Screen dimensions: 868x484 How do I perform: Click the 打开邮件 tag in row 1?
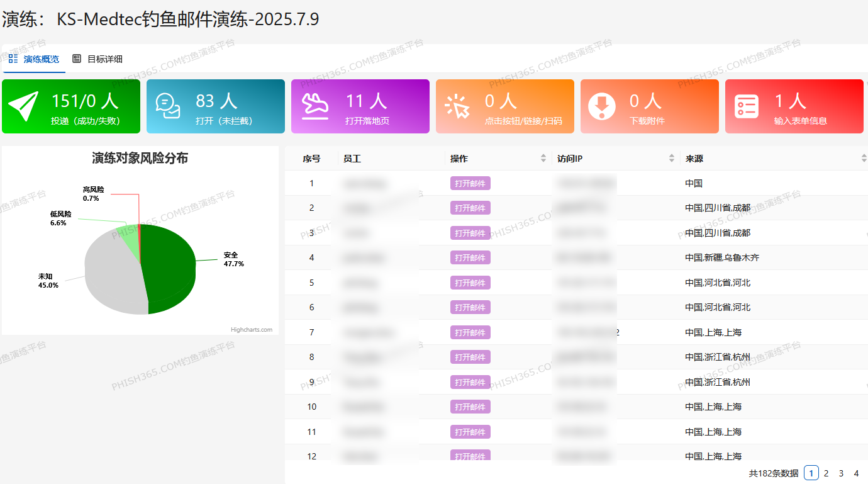point(470,183)
